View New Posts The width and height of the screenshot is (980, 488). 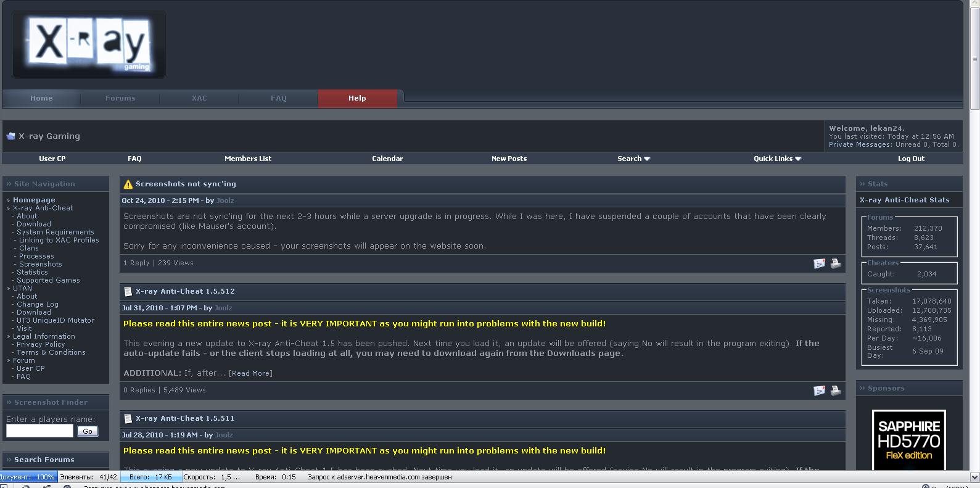point(509,159)
